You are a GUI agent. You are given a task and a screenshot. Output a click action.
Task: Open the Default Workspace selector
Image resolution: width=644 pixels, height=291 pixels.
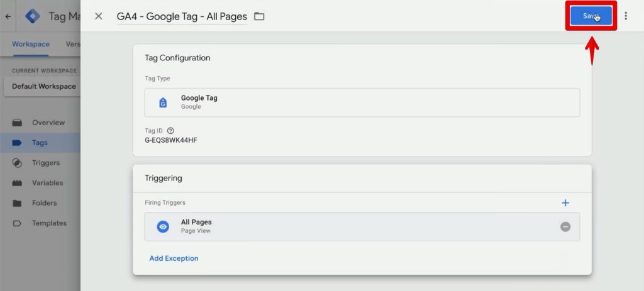[x=42, y=87]
